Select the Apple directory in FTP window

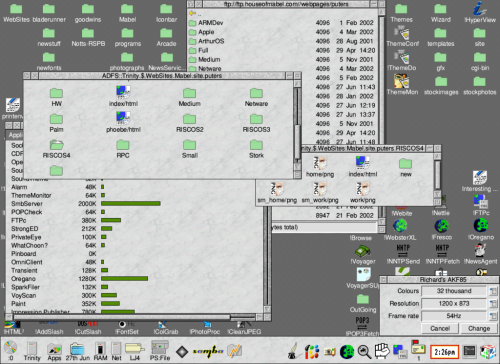pyautogui.click(x=202, y=32)
